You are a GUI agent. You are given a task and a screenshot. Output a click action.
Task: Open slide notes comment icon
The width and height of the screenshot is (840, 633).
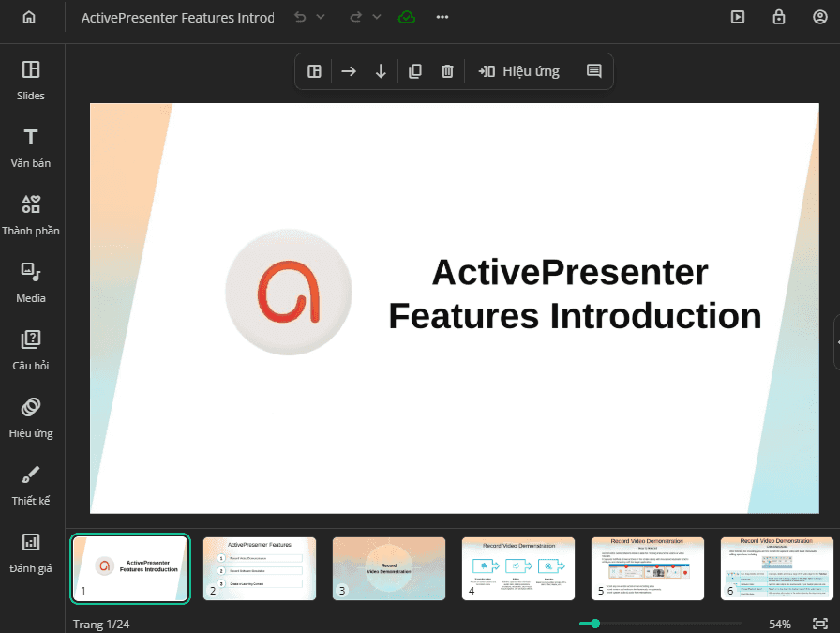(x=594, y=71)
